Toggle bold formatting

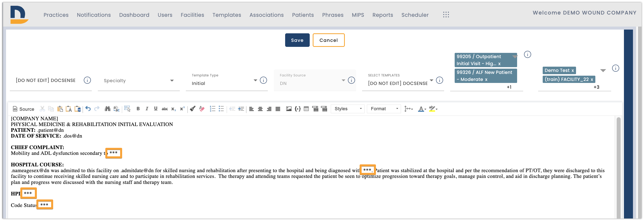pyautogui.click(x=138, y=109)
